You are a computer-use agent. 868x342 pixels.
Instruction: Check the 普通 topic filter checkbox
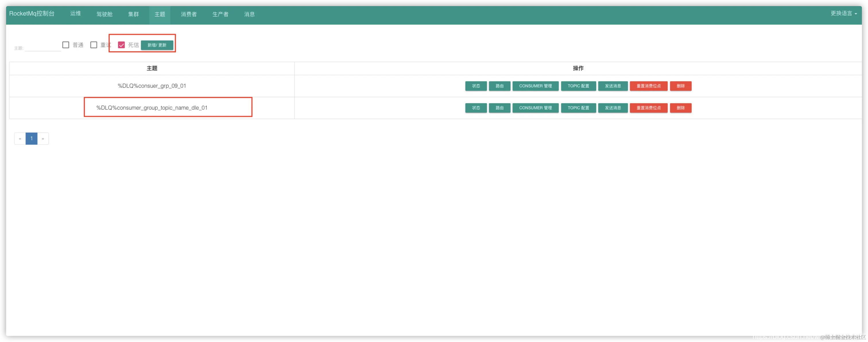coord(66,45)
